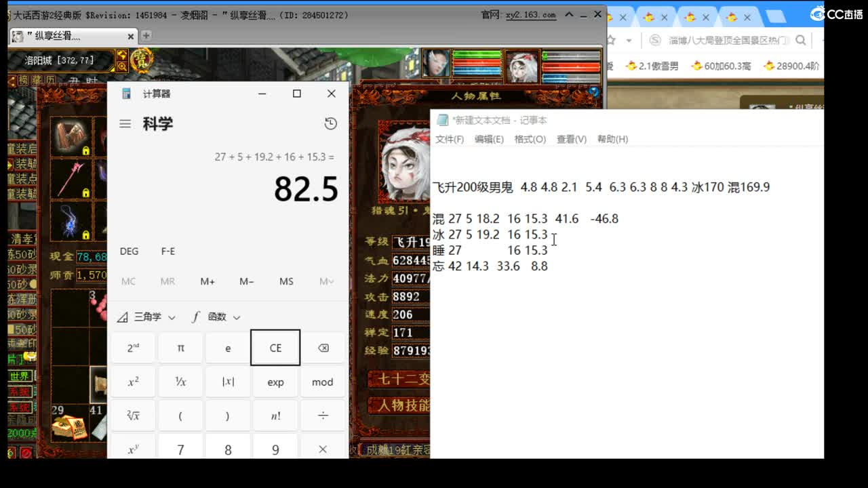
Task: Open dropdown arrow left of browser address
Action: point(629,40)
